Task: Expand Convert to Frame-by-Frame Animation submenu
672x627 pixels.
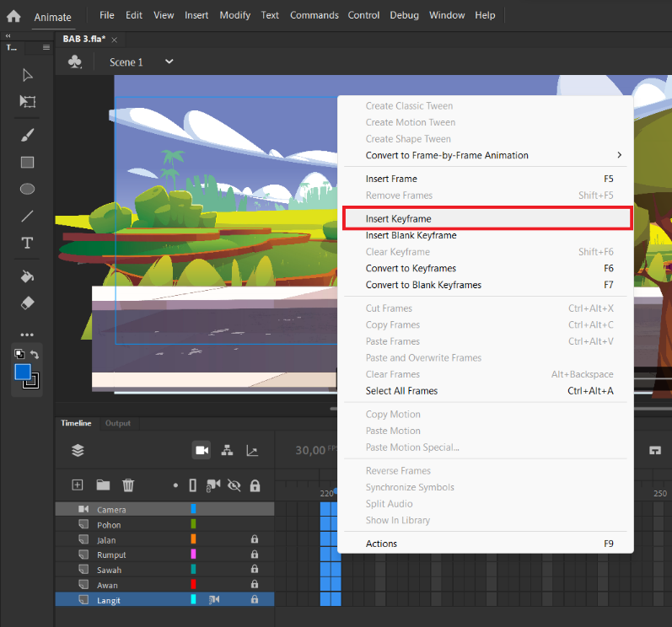Action: point(619,155)
